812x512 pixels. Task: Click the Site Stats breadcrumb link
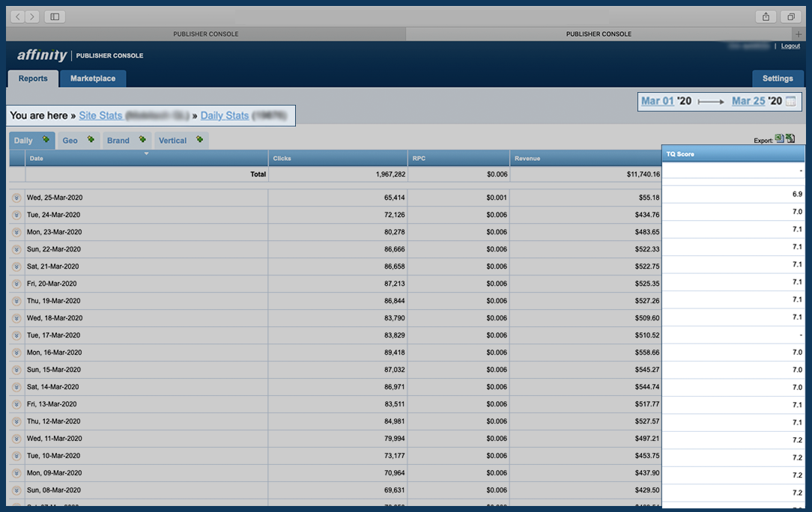tap(100, 116)
